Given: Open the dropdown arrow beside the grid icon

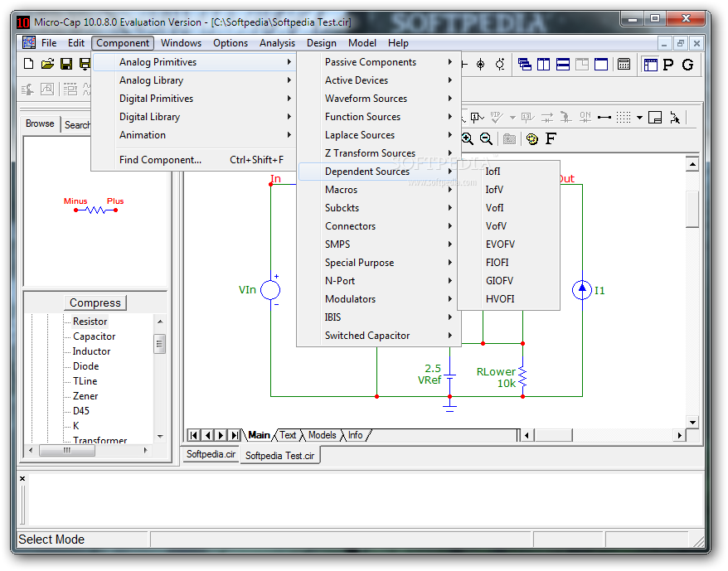Looking at the screenshot, I should click(x=639, y=118).
